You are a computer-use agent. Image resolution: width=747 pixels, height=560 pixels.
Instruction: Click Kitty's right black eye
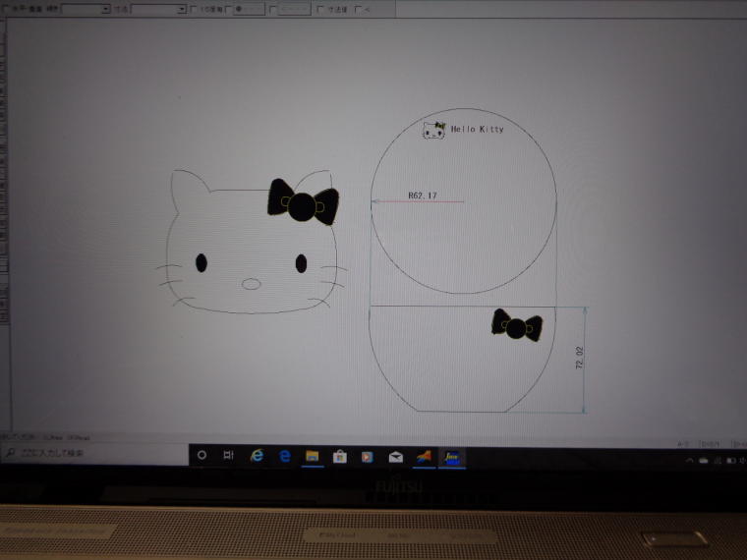[301, 263]
